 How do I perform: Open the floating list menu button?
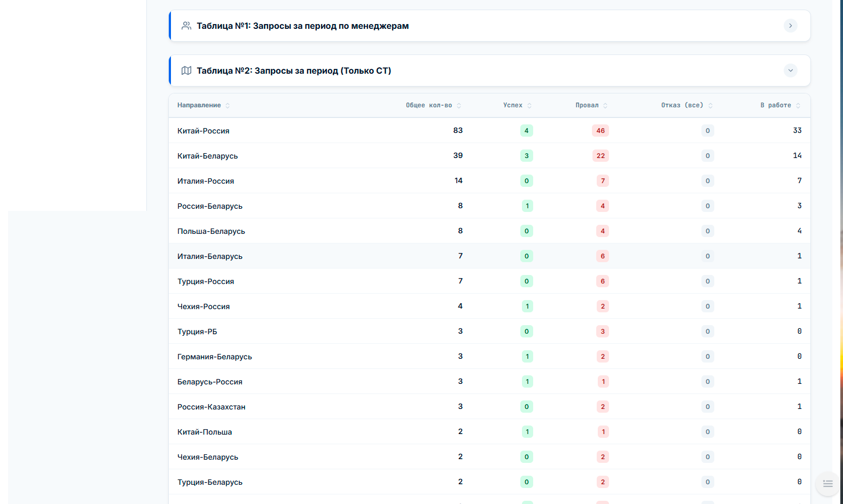tap(828, 484)
